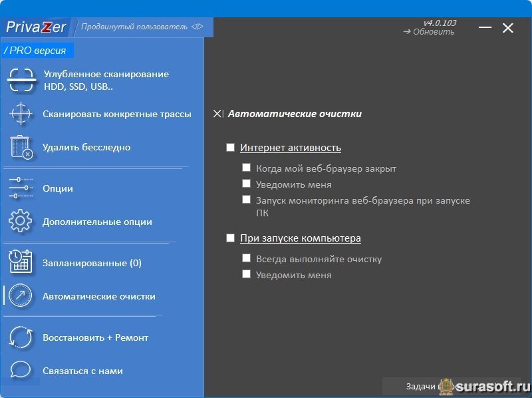532x398 pixels.
Task: Open Дополнительные опции menu entry
Action: [x=97, y=222]
